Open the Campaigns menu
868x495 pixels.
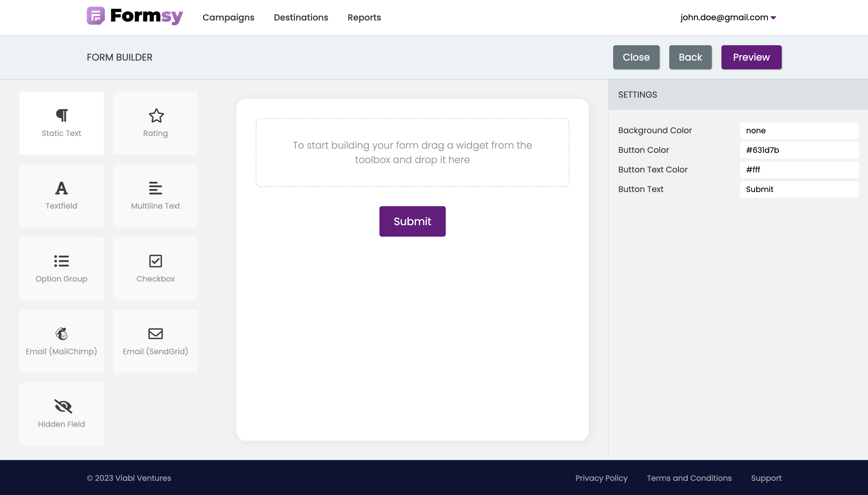coord(228,17)
